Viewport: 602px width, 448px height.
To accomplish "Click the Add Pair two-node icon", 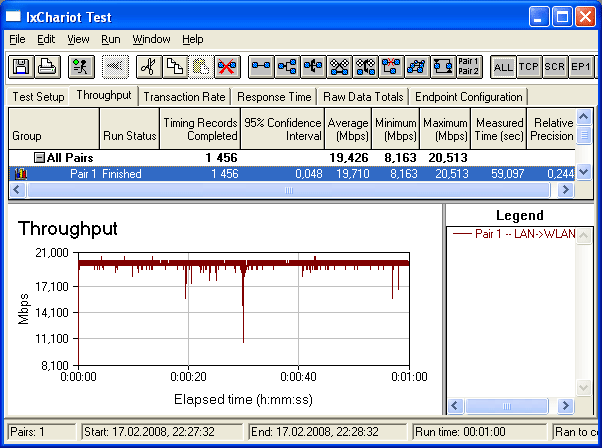I will [x=261, y=67].
